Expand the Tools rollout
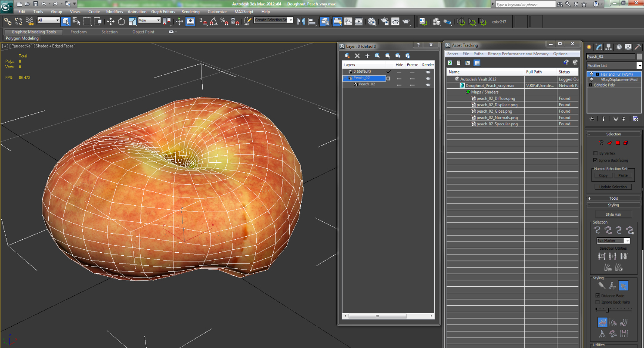644x348 pixels. pos(614,198)
